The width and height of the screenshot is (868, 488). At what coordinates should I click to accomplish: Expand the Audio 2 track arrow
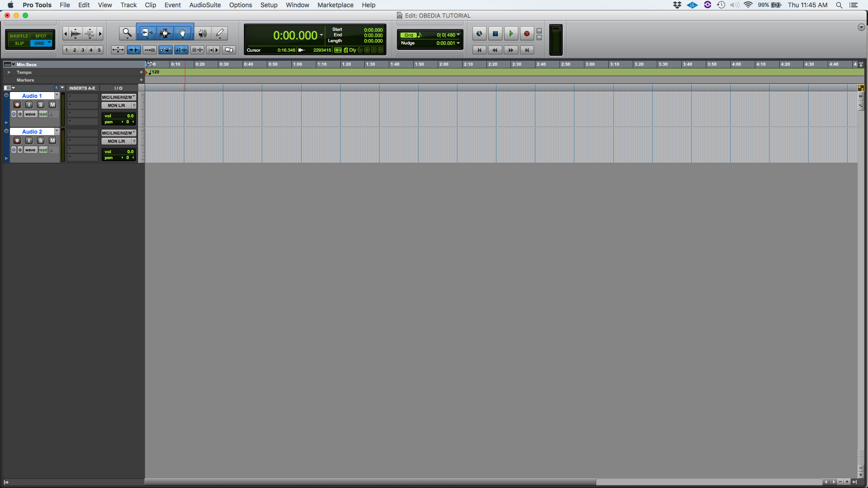pos(5,158)
